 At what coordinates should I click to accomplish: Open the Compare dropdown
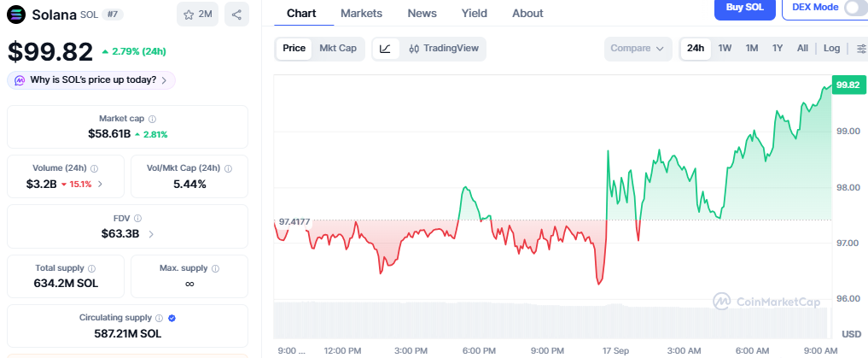tap(638, 49)
